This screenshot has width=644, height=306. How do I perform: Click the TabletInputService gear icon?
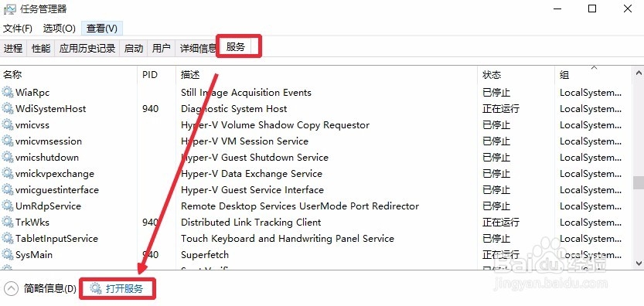8,238
